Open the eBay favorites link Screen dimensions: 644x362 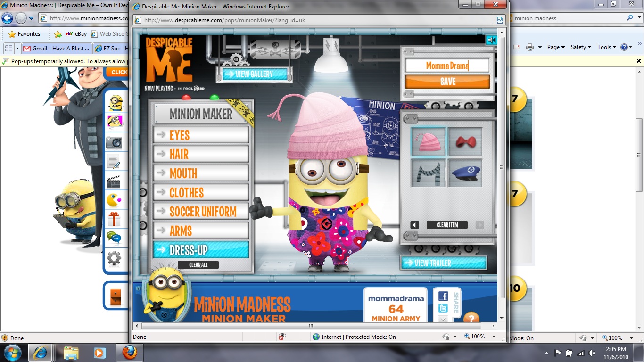(76, 34)
